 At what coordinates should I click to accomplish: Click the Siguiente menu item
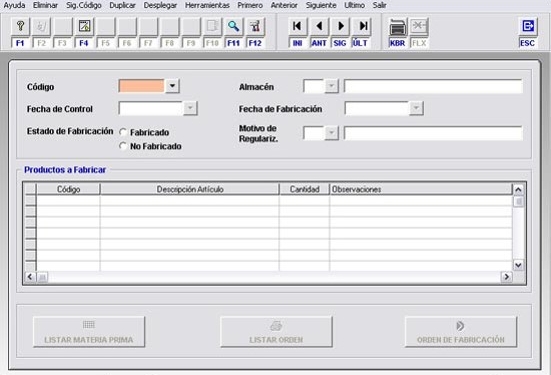(321, 5)
